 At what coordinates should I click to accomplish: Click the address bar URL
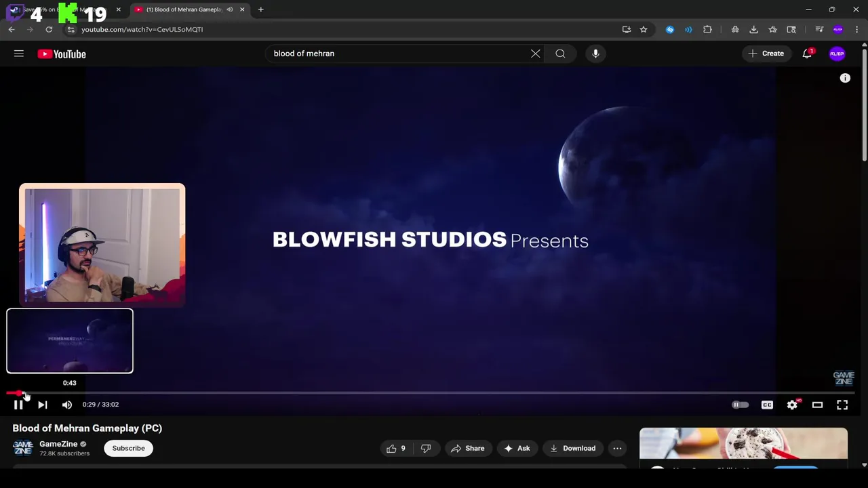[142, 29]
